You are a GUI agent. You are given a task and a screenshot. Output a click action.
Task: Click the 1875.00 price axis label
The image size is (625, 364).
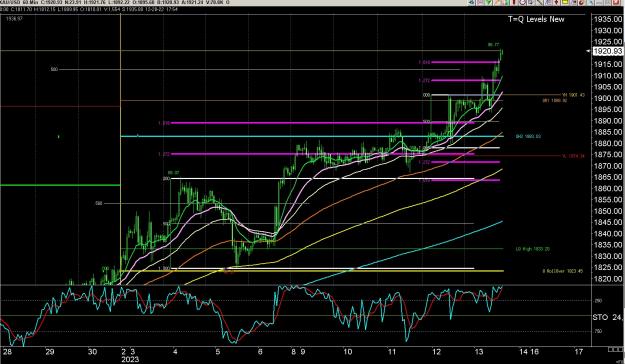coord(608,154)
